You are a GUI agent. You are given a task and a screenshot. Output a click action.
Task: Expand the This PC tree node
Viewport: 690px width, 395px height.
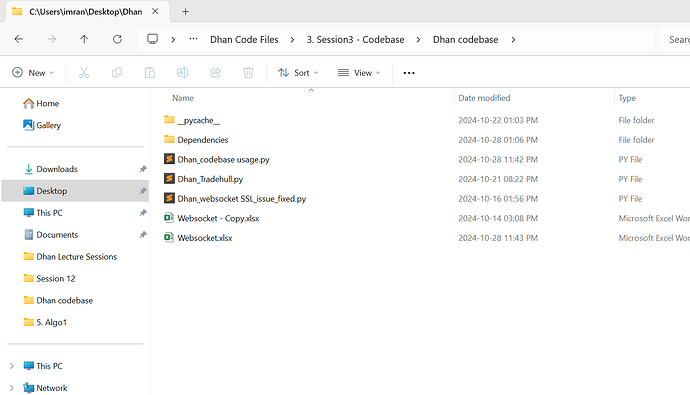coord(12,366)
